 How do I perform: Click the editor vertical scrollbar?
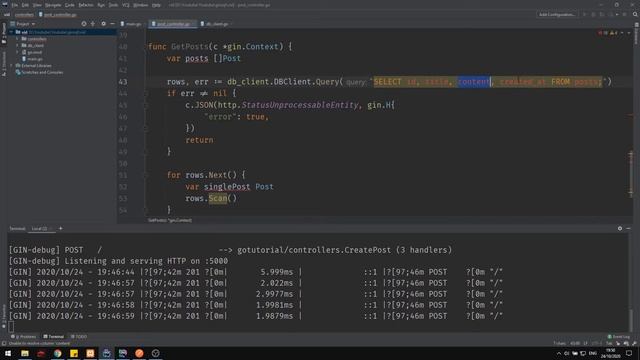(631, 174)
